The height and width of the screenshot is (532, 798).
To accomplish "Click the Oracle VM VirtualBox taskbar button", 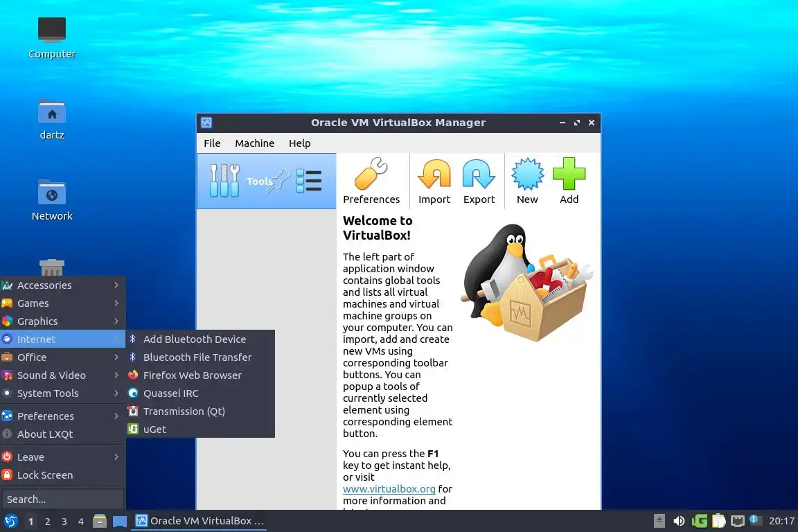I will (x=199, y=521).
